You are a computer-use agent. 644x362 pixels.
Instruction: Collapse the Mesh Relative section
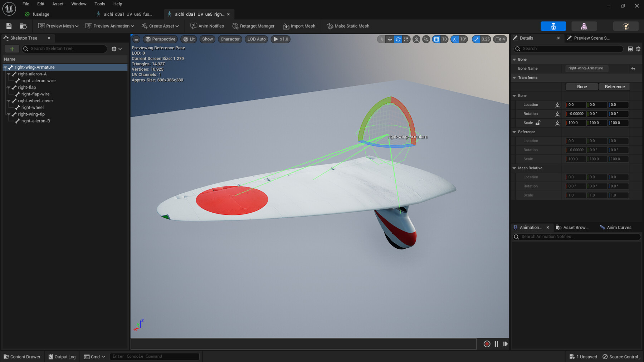coord(514,168)
